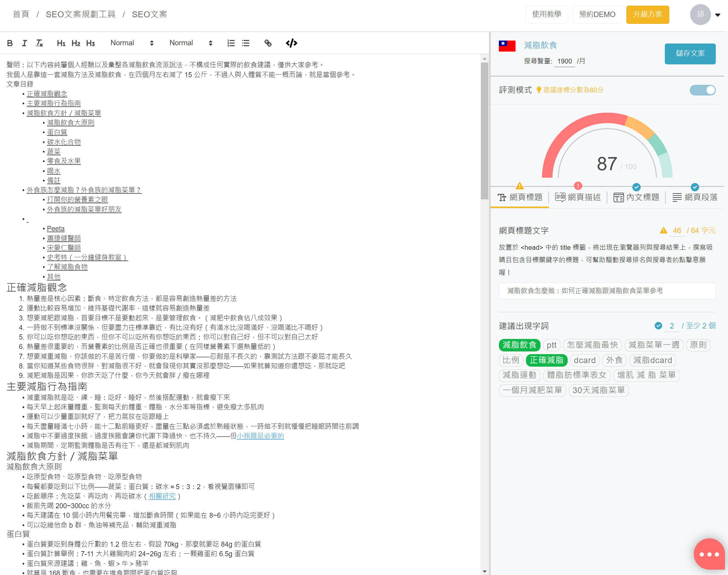Apply H2 heading style

[76, 43]
